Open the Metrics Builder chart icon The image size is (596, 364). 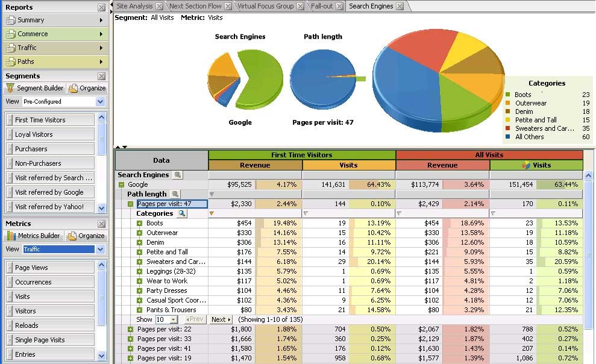pyautogui.click(x=11, y=236)
